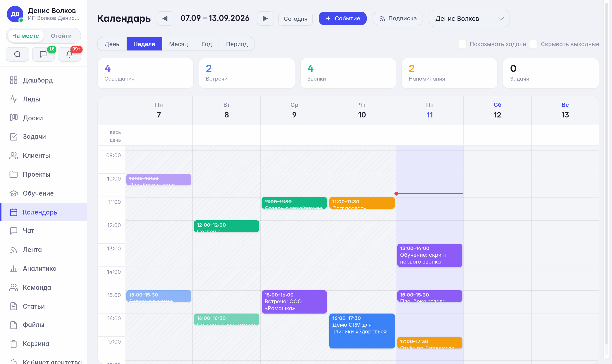Open the Совещания counter card
The width and height of the screenshot is (612, 364).
point(145,73)
